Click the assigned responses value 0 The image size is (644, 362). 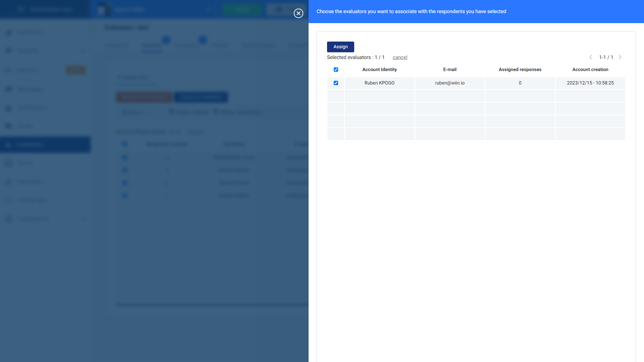[520, 83]
